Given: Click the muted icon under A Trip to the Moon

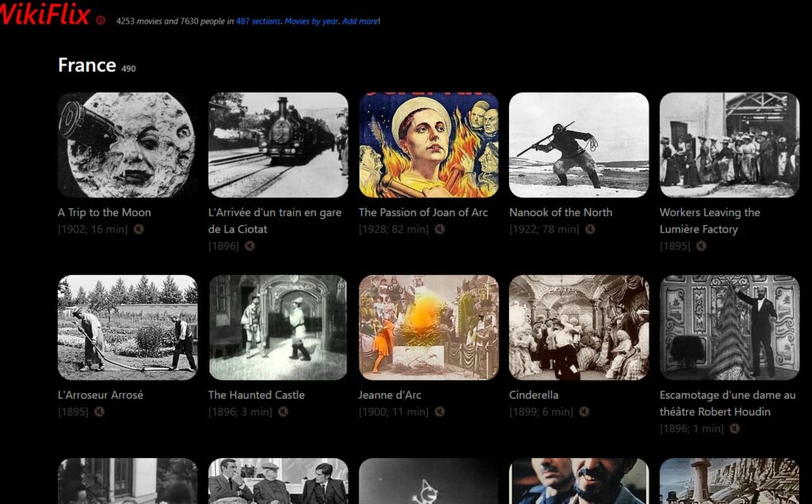Looking at the screenshot, I should (x=139, y=229).
